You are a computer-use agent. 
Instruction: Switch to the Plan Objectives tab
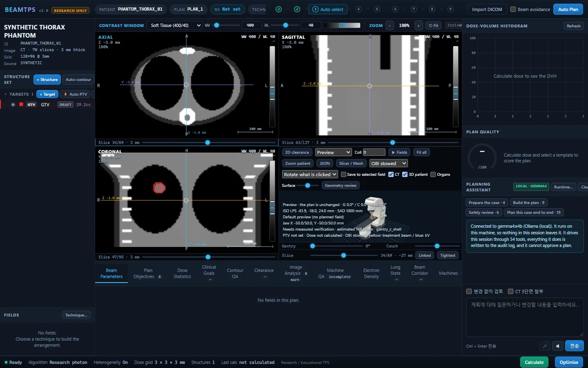tap(148, 274)
